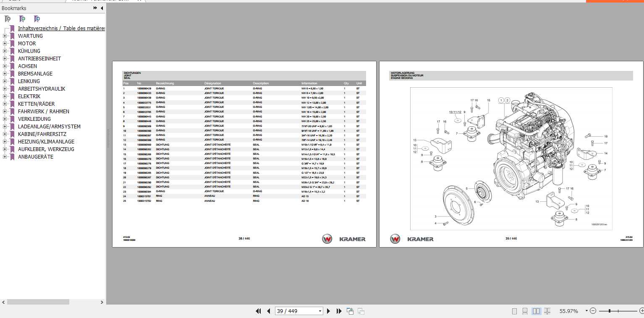Click the zoom slider handle
Screen dimensions: 644x318
(x=609, y=311)
